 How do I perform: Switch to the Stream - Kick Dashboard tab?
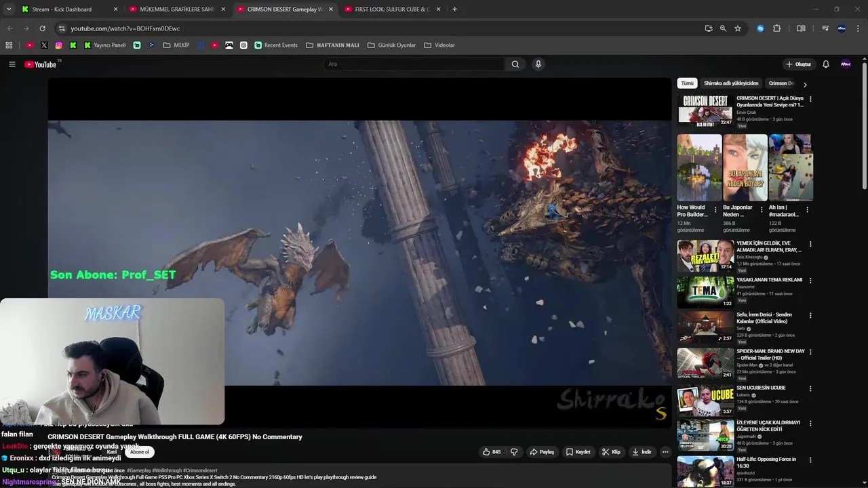(x=70, y=9)
